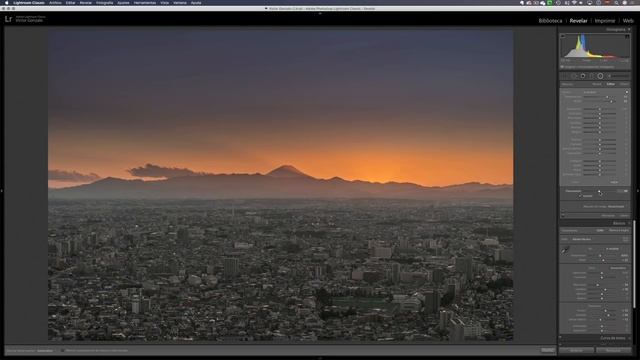Collapse the Histograma panel
This screenshot has width=640, height=360.
[x=629, y=29]
